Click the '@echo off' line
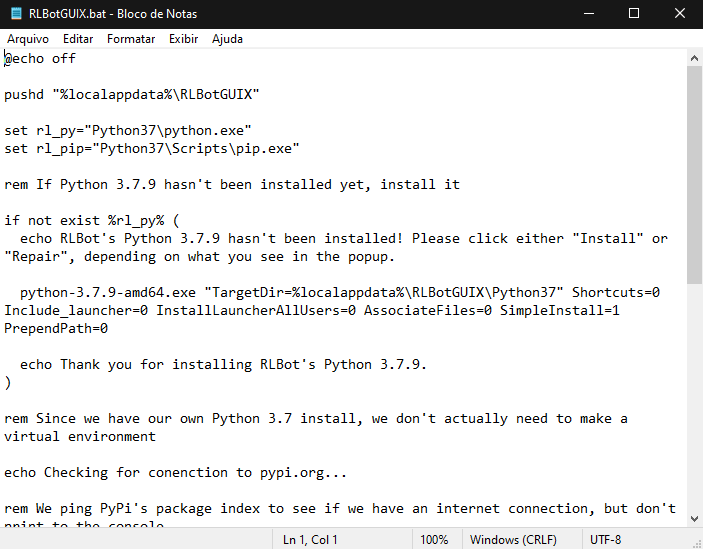703x549 pixels. (40, 59)
